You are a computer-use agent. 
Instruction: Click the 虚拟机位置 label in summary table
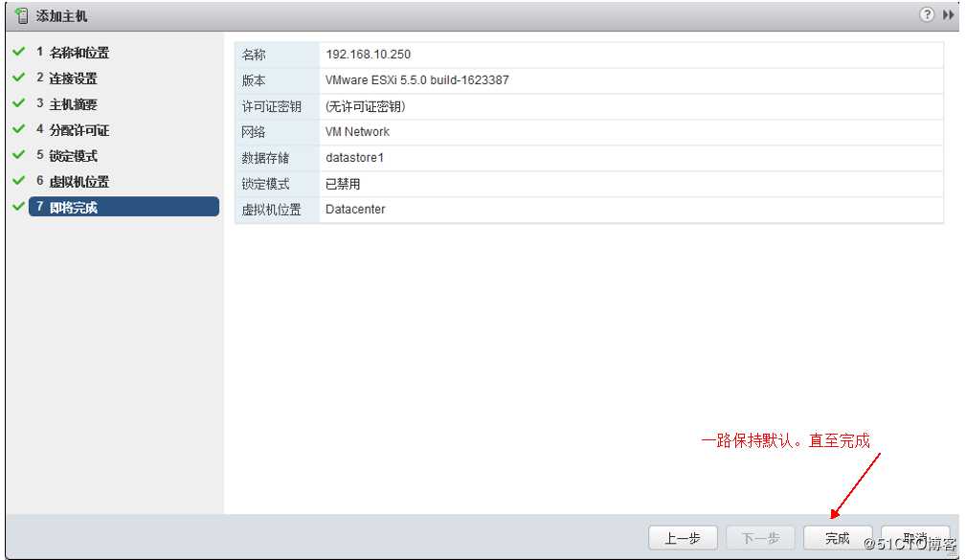[271, 210]
